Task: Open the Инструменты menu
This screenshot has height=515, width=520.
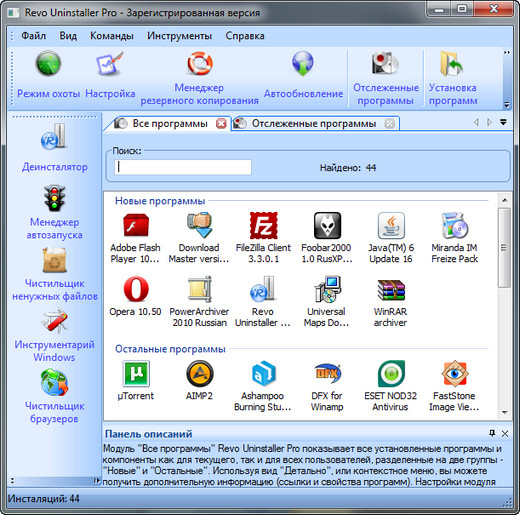Action: tap(179, 35)
